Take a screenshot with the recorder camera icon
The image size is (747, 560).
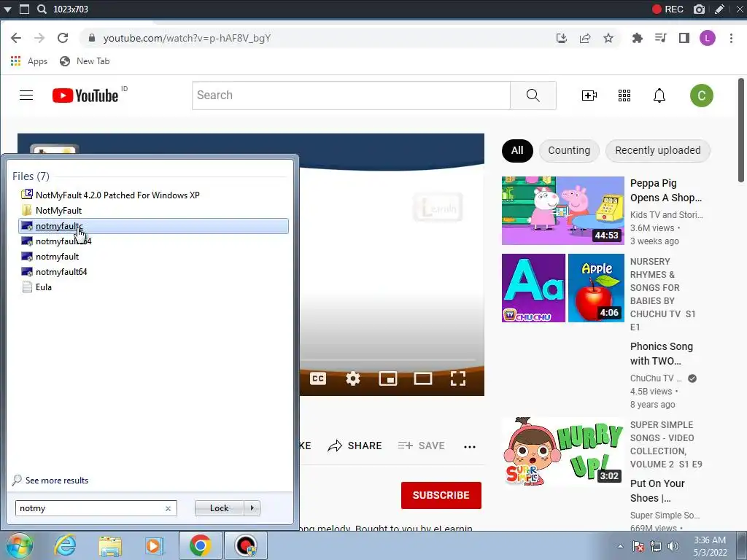point(699,9)
